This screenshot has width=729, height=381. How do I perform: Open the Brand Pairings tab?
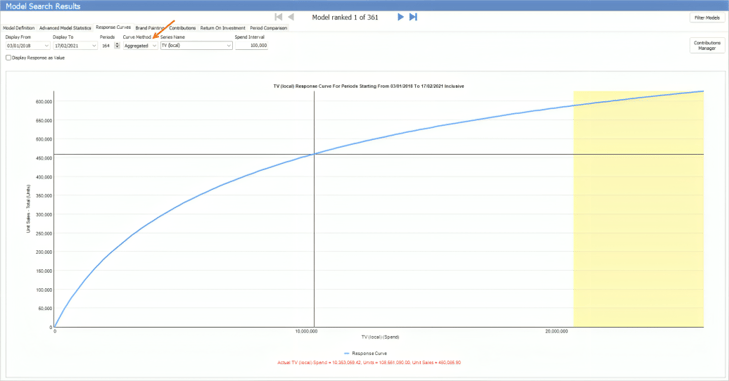[x=150, y=28]
